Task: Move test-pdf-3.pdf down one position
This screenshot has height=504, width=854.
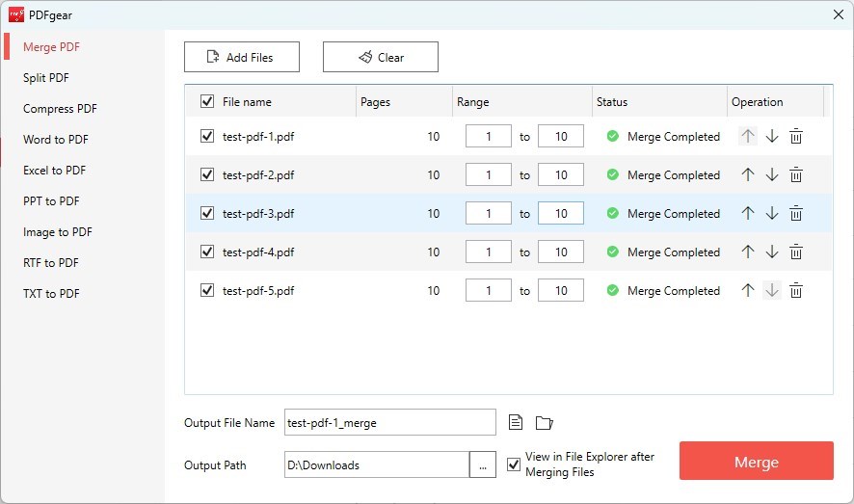Action: point(772,214)
